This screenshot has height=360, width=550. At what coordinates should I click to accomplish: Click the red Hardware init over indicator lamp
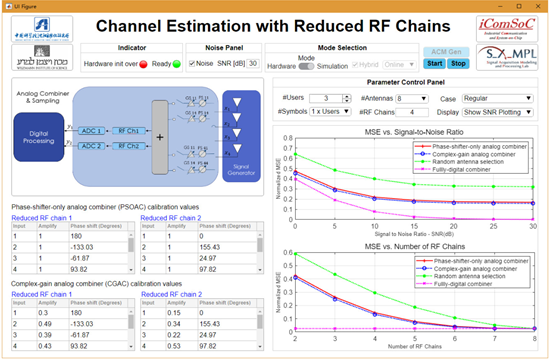point(143,64)
